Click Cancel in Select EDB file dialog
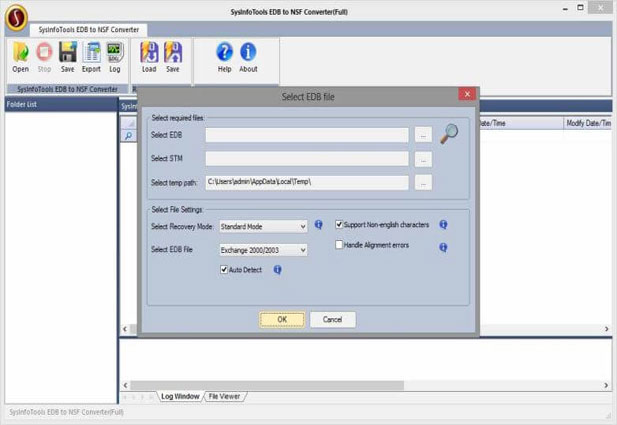 click(x=333, y=320)
